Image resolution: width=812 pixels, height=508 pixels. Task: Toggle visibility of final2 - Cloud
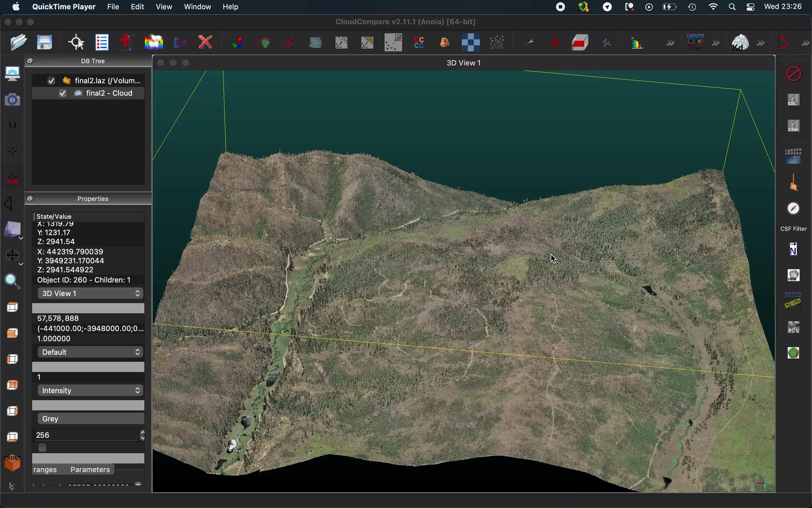[x=63, y=94]
